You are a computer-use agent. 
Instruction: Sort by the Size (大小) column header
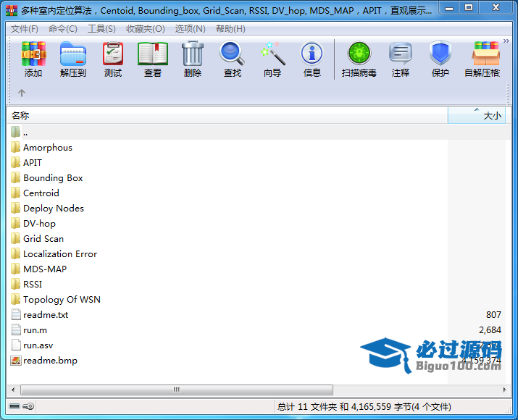click(477, 116)
